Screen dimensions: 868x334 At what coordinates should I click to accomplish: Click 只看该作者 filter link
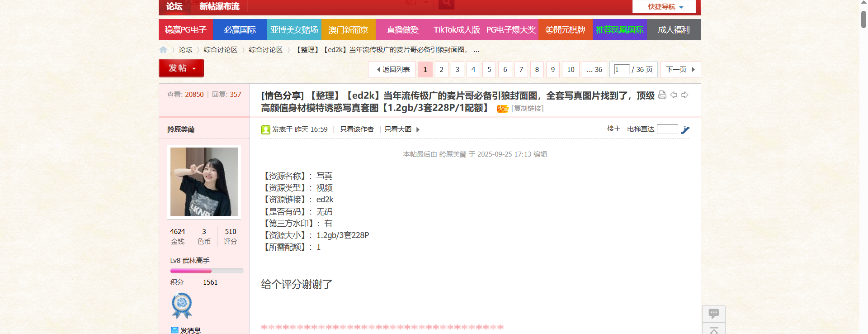click(x=357, y=129)
